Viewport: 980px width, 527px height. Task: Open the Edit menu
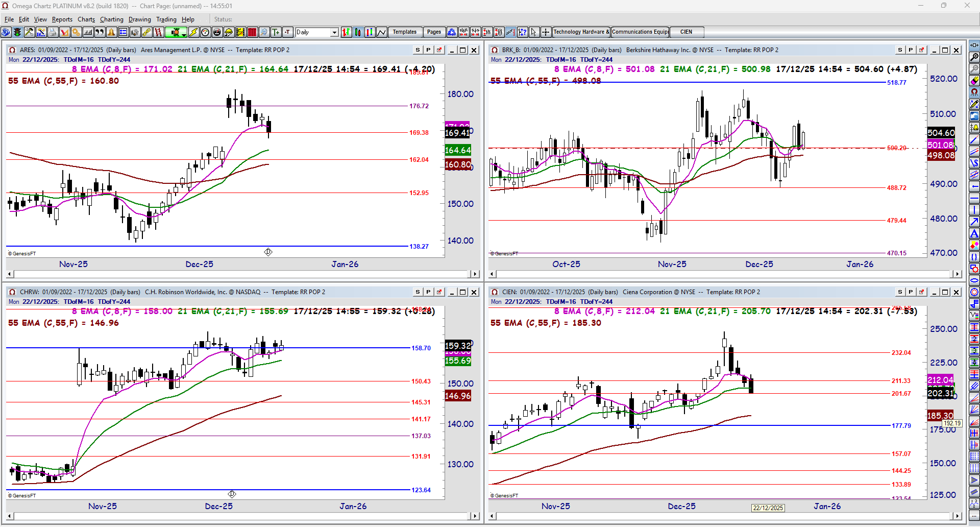(24, 19)
